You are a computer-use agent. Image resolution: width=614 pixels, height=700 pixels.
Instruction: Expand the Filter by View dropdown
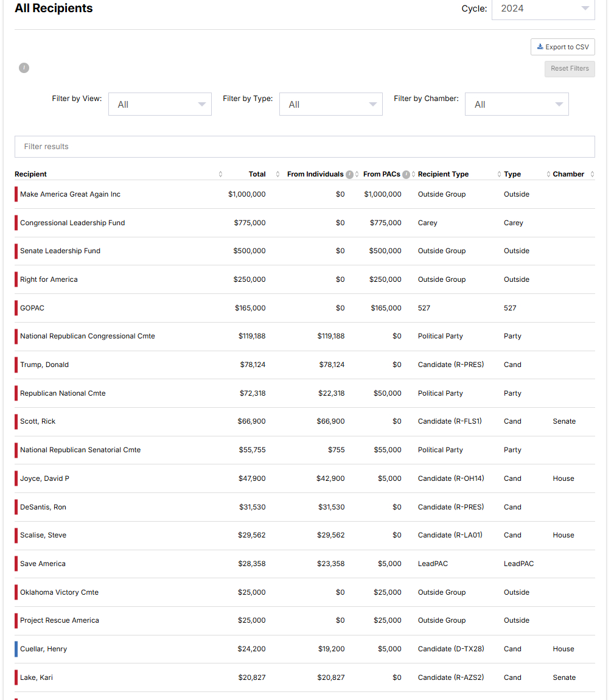tap(160, 104)
